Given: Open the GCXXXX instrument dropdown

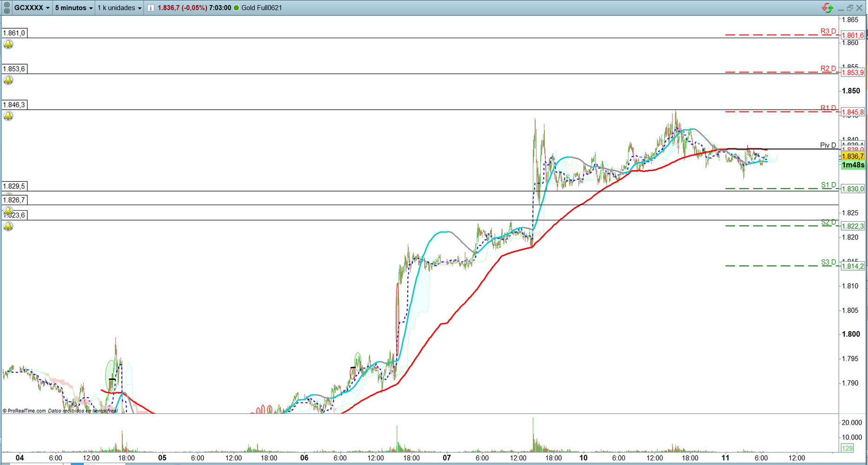Looking at the screenshot, I should [32, 7].
